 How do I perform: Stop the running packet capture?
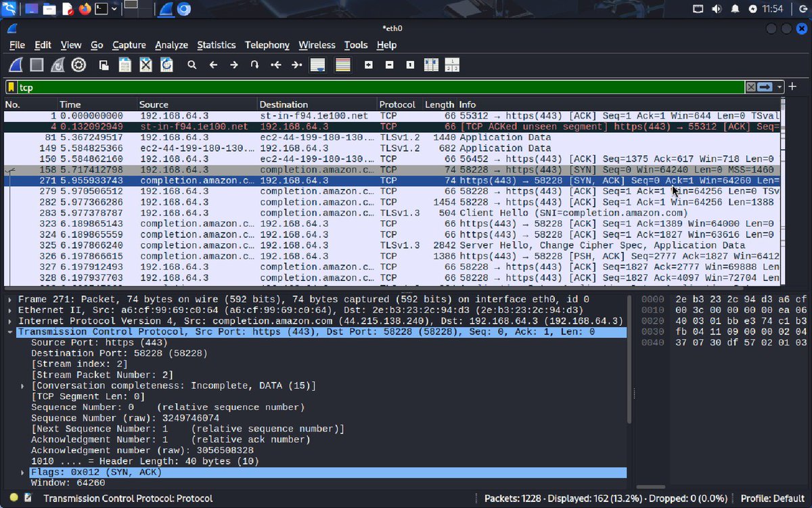pyautogui.click(x=37, y=65)
